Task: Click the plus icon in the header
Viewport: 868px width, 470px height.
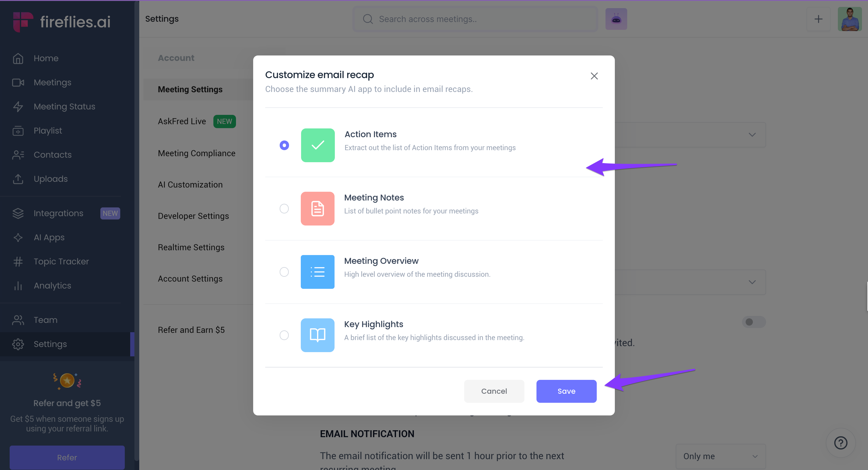Action: click(818, 19)
